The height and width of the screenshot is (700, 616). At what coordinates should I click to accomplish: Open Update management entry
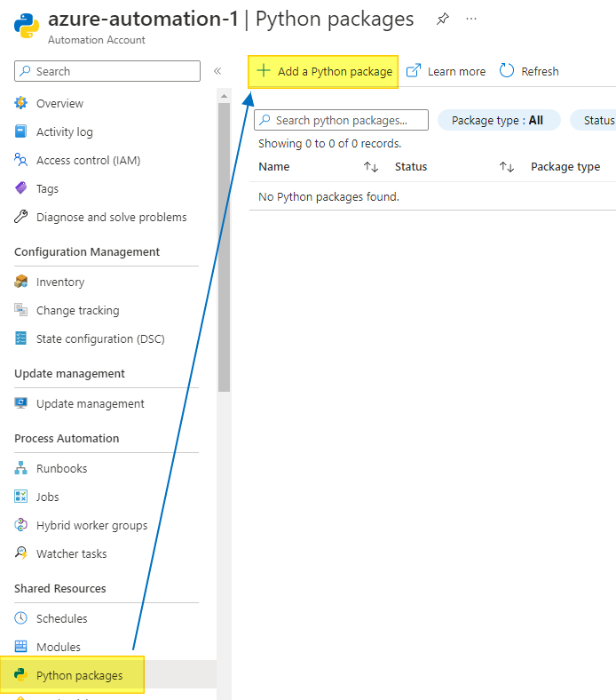pos(91,404)
